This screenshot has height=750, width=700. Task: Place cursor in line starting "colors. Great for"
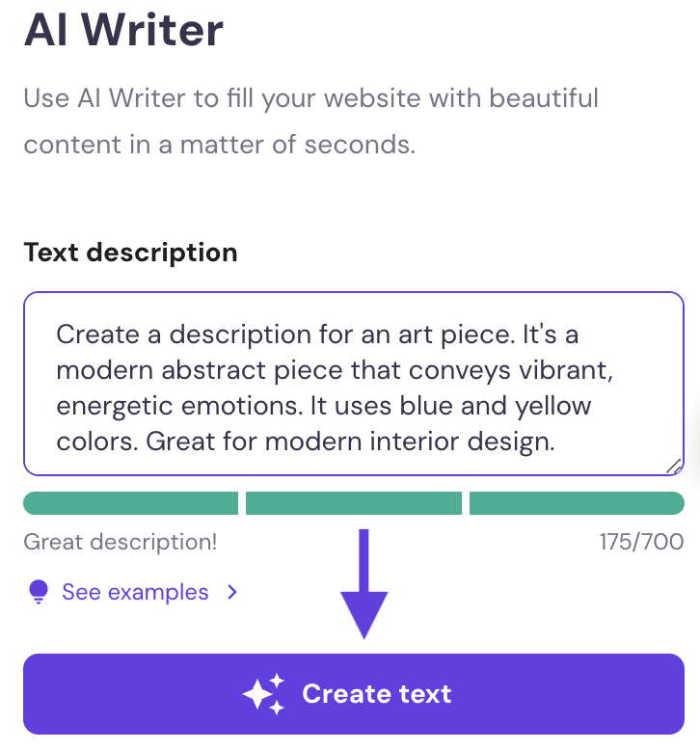pyautogui.click(x=306, y=442)
